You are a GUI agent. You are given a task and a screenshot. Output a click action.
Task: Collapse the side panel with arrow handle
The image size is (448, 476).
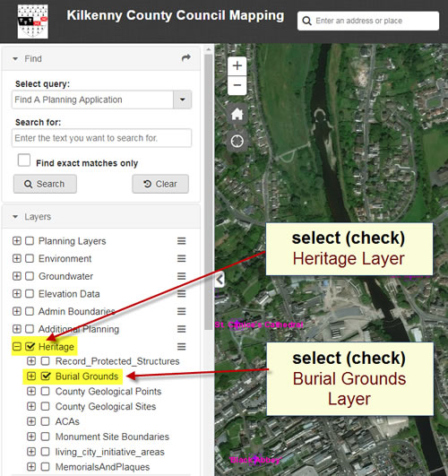220,280
